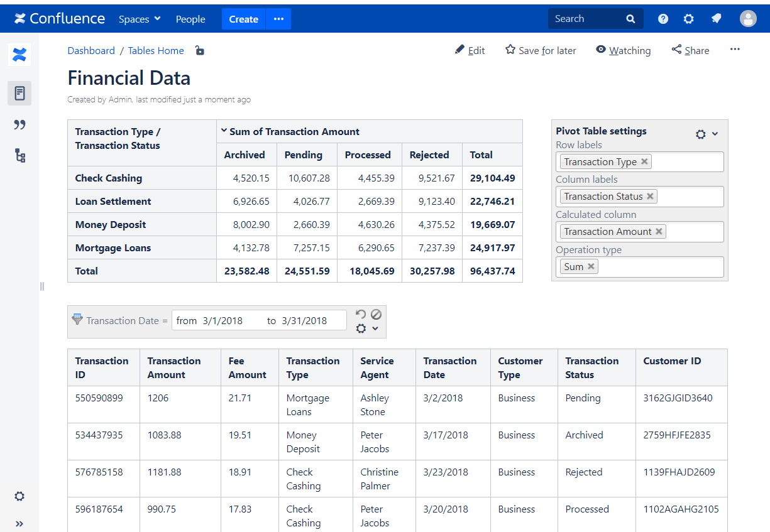The height and width of the screenshot is (532, 770).
Task: Click the Confluence space logo in sidebar
Action: point(19,55)
